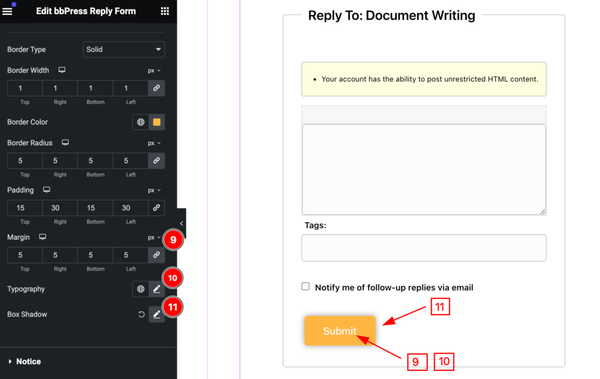Click the orange Submit button
Viewport: 600px width, 379px height.
(340, 331)
